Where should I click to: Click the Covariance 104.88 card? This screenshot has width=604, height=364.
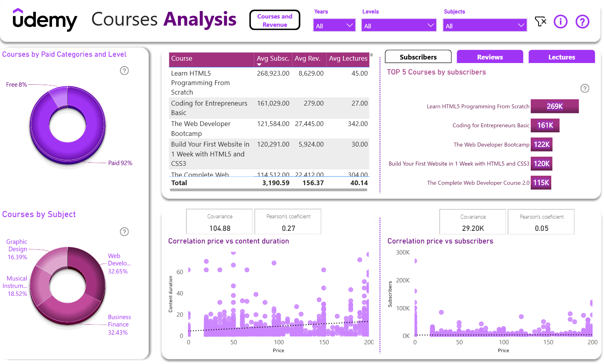219,222
